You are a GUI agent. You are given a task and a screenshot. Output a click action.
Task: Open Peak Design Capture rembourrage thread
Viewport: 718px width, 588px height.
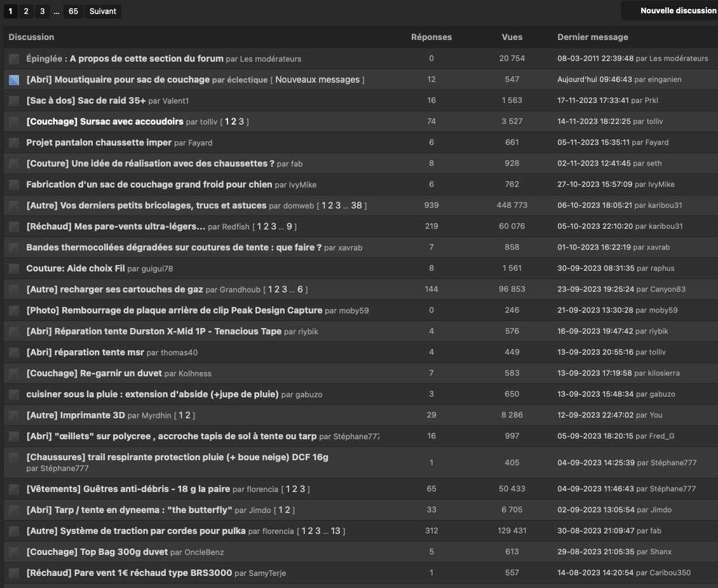[x=175, y=310]
